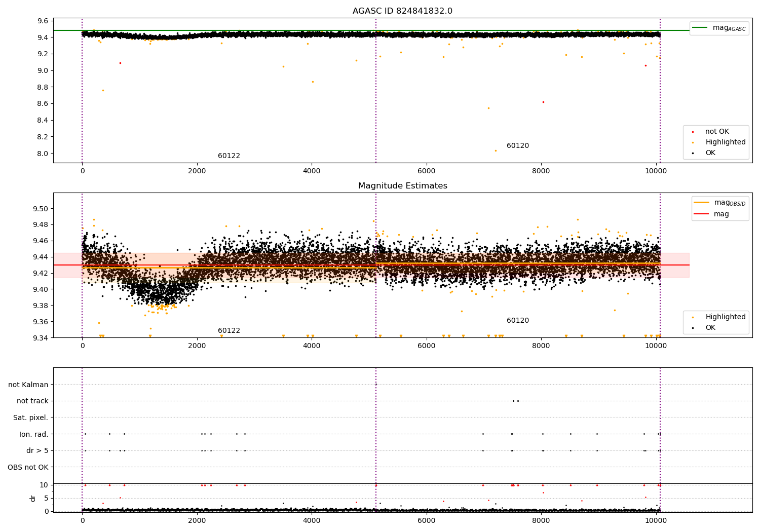Screen dimensions: 760x532
Task: Click the "4000" x-axis tick under the middle plot
Action: pyautogui.click(x=312, y=346)
